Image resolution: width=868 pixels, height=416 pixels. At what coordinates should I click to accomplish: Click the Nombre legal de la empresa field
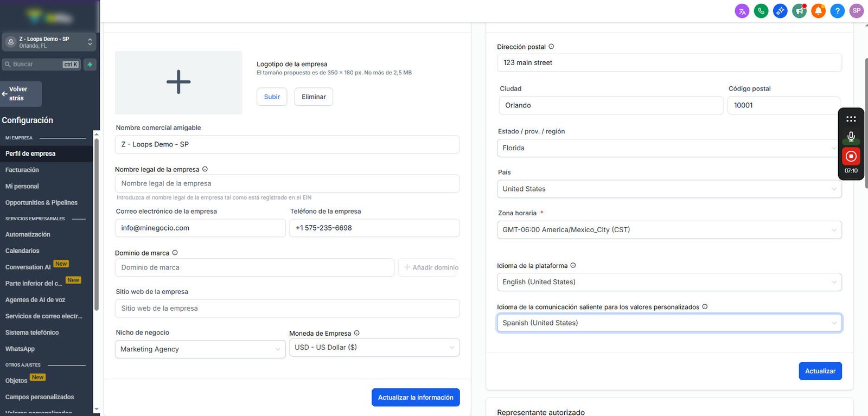[x=288, y=183]
